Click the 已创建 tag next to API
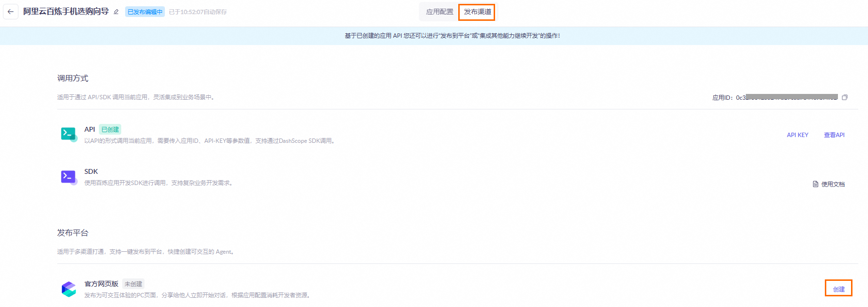868x307 pixels. point(110,129)
